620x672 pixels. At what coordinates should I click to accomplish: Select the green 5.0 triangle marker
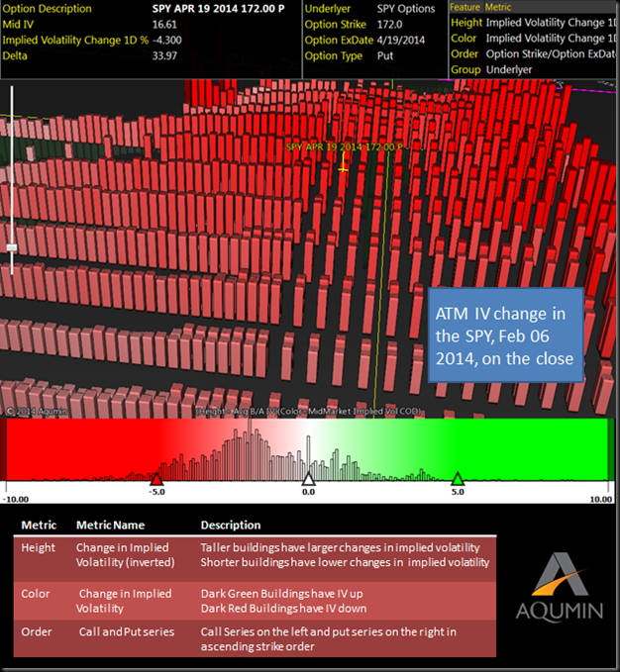tap(458, 478)
